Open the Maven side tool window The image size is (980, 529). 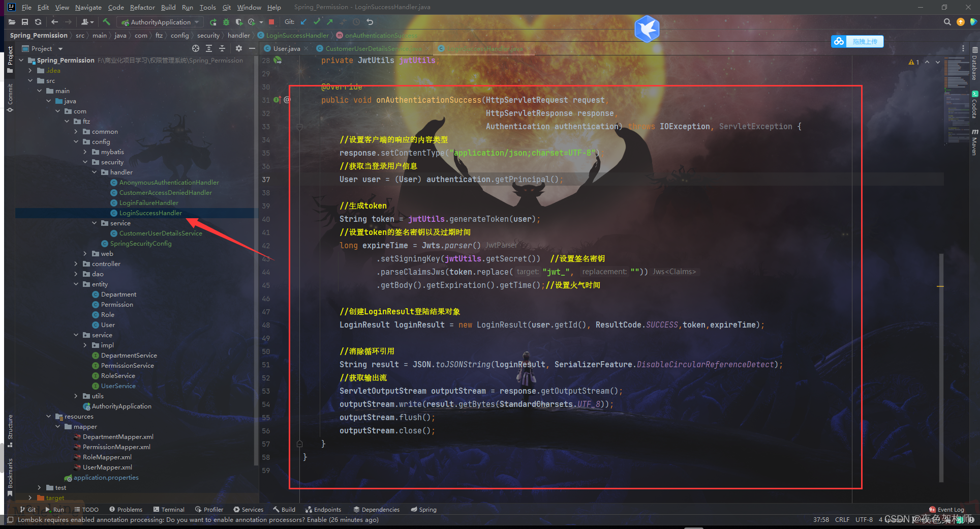[974, 142]
